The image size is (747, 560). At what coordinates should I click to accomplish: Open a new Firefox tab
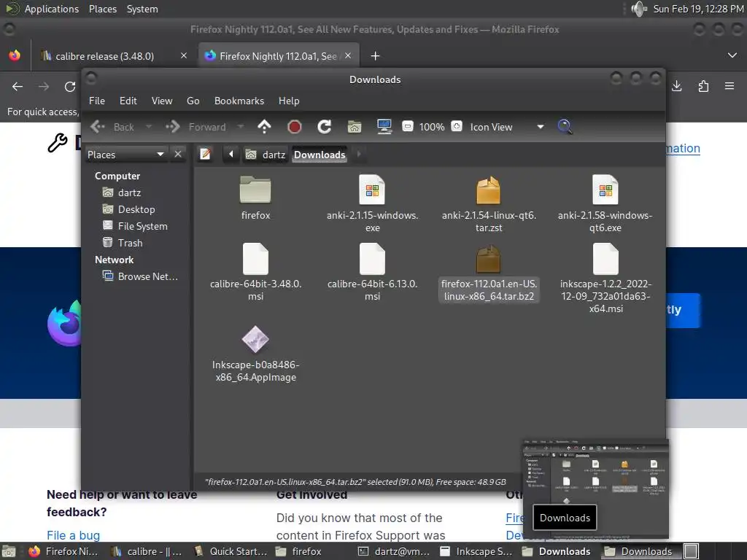pyautogui.click(x=375, y=56)
